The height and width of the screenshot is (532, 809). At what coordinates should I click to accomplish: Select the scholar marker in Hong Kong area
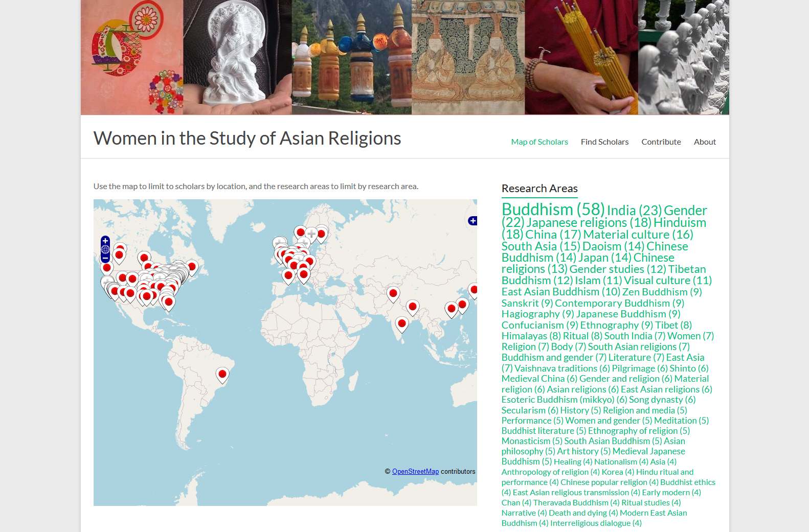click(x=451, y=310)
